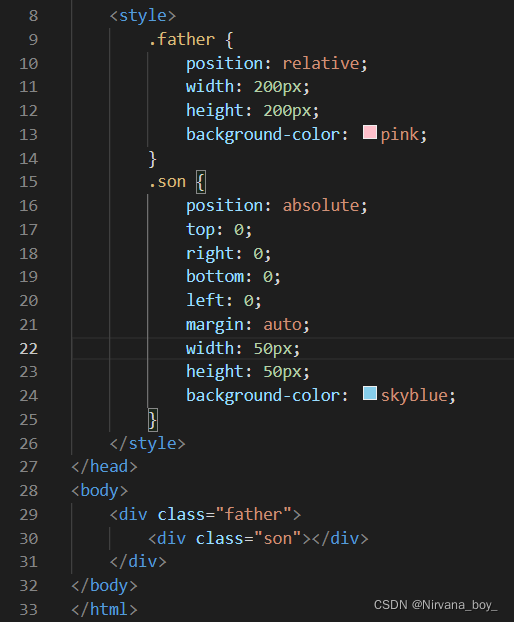Viewport: 514px width, 622px height.
Task: Click the margin auto value
Action: (282, 325)
